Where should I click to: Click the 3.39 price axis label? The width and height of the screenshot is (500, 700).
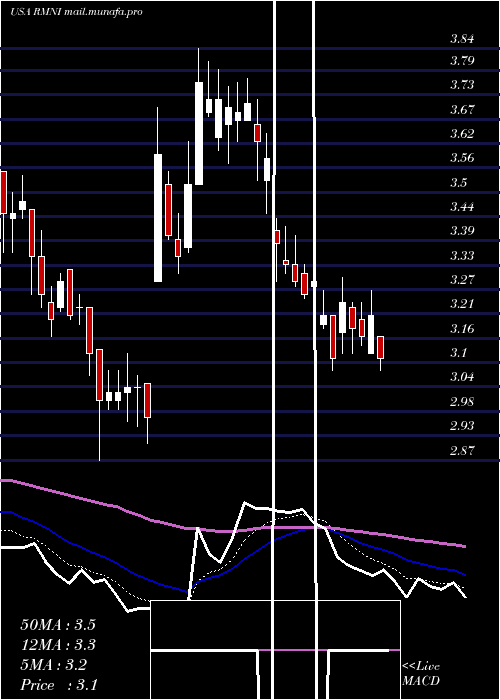click(x=462, y=231)
